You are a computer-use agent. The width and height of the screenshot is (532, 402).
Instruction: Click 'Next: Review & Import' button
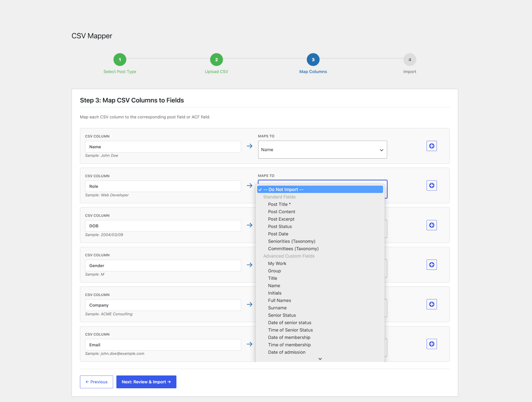tap(146, 382)
